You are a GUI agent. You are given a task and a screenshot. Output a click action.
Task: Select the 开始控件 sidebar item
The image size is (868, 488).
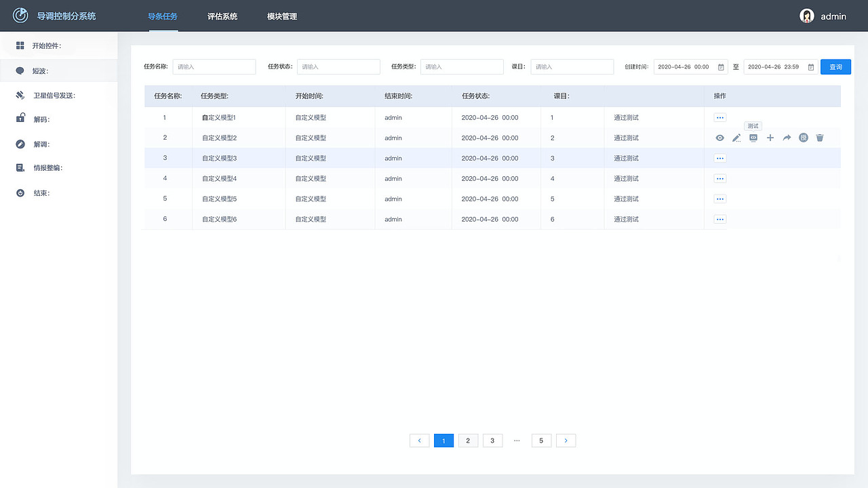[x=59, y=45]
